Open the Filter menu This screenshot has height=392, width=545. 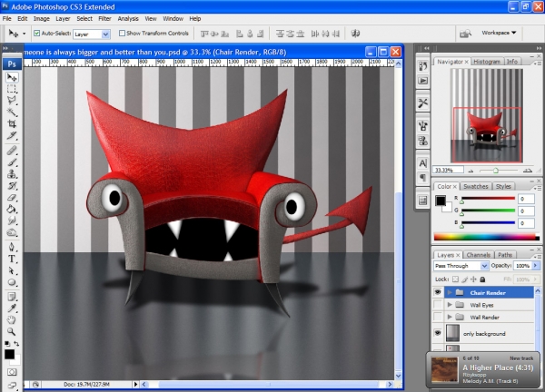[104, 19]
